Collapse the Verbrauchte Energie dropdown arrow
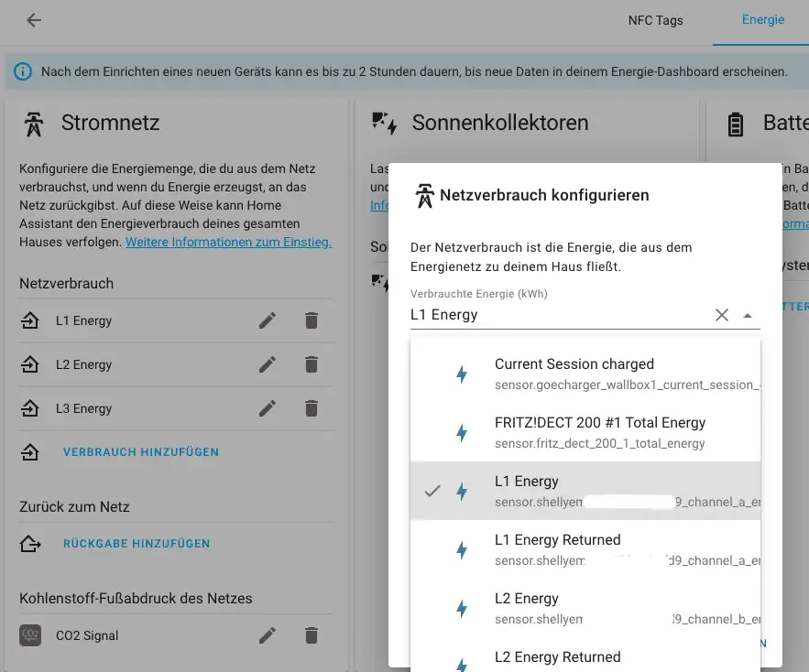Screen dimensions: 809x672 tap(748, 315)
